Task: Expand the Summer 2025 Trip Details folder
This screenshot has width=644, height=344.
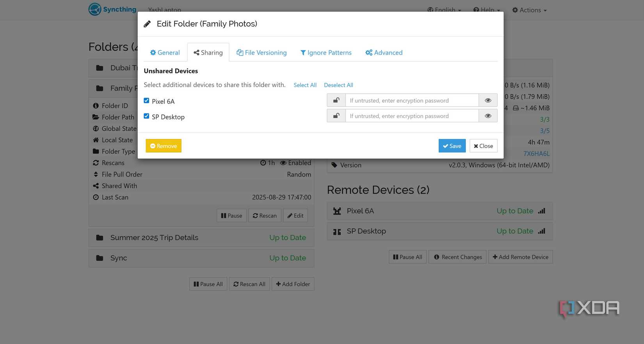Action: point(154,238)
